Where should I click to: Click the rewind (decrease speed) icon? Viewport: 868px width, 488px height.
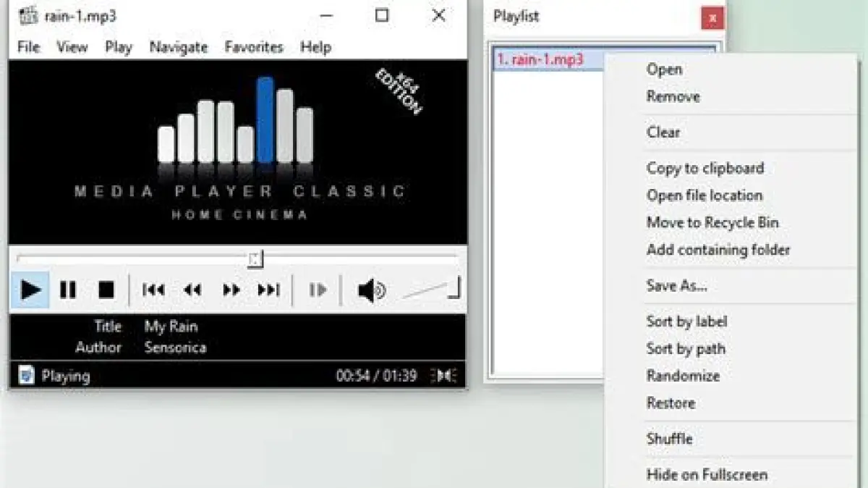192,290
